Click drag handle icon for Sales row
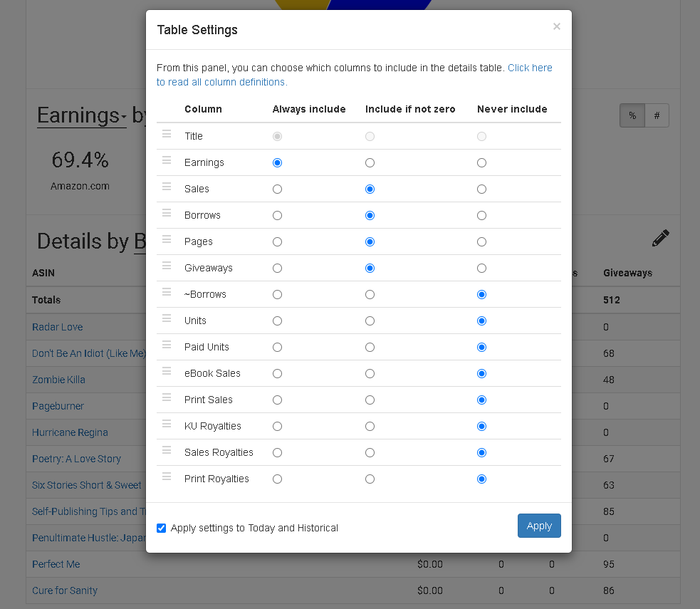This screenshot has height=609, width=700. pyautogui.click(x=167, y=187)
